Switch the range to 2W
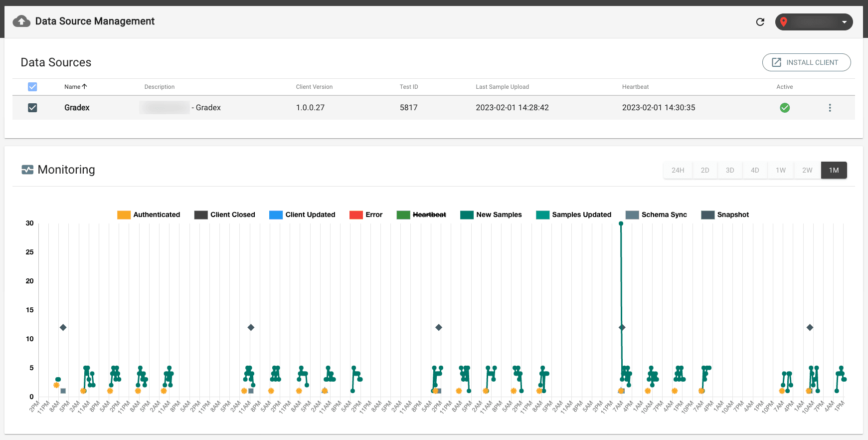 (807, 170)
